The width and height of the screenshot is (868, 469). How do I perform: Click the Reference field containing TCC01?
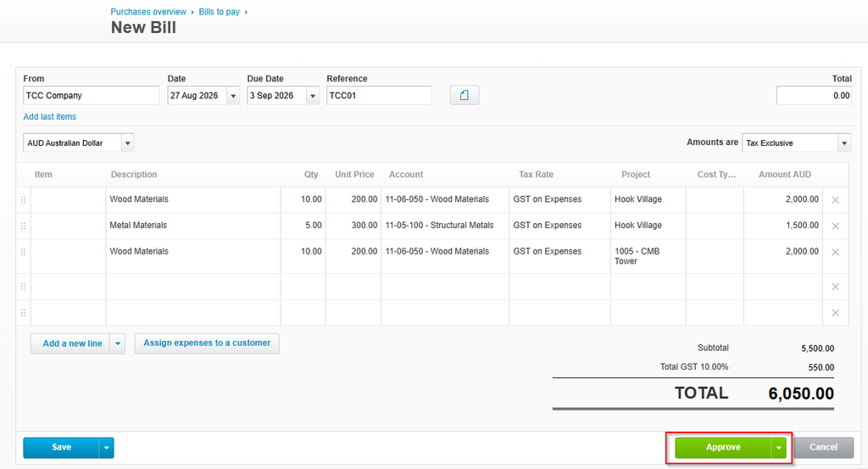tap(379, 95)
